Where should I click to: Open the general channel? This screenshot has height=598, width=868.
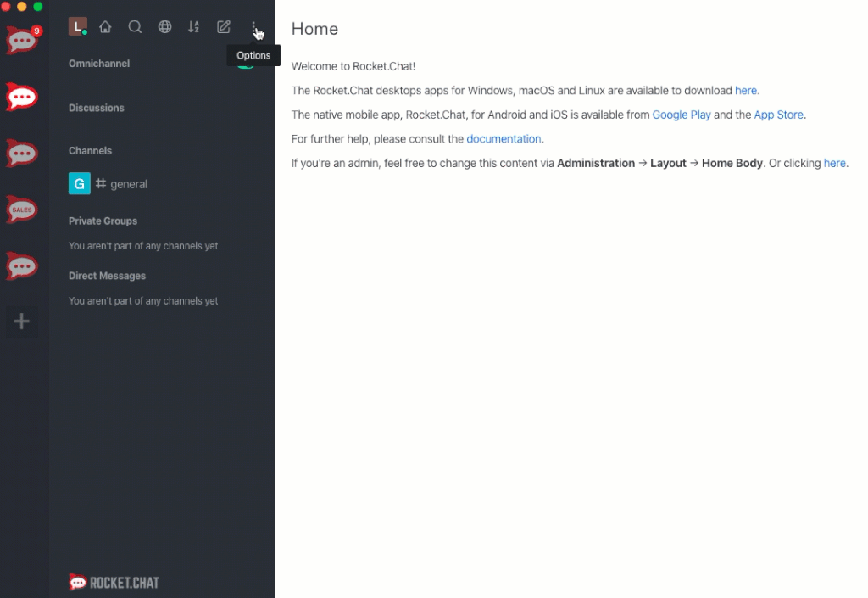click(164, 184)
